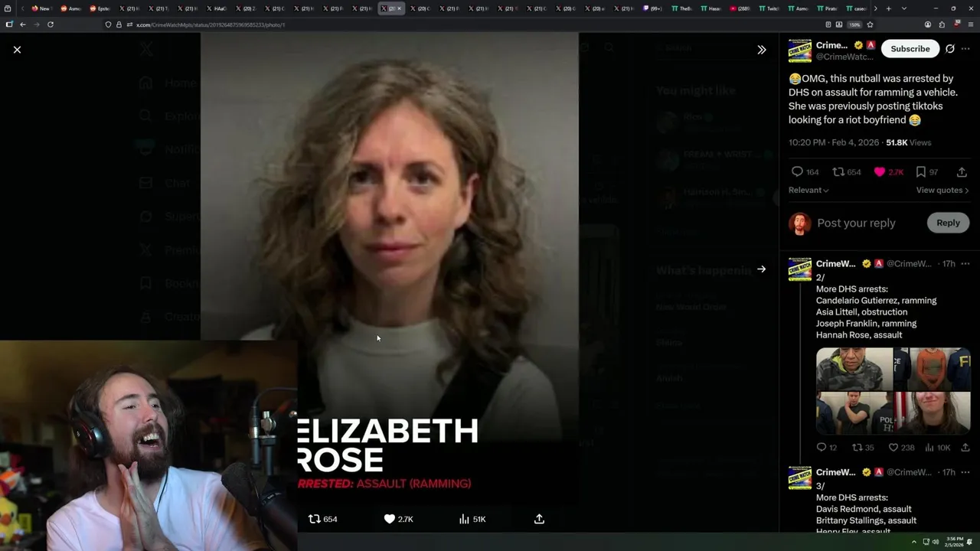Switch to the (99+) tab
980x551 pixels.
coord(653,8)
